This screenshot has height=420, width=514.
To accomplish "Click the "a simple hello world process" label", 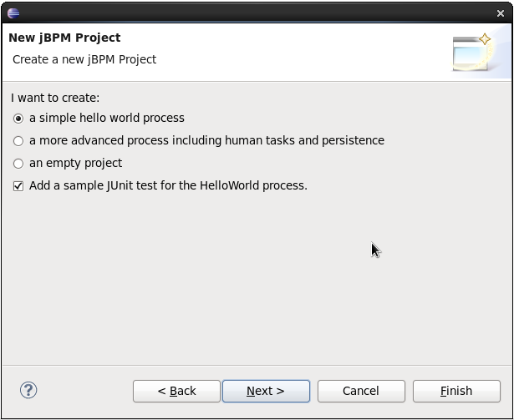I will coord(107,119).
